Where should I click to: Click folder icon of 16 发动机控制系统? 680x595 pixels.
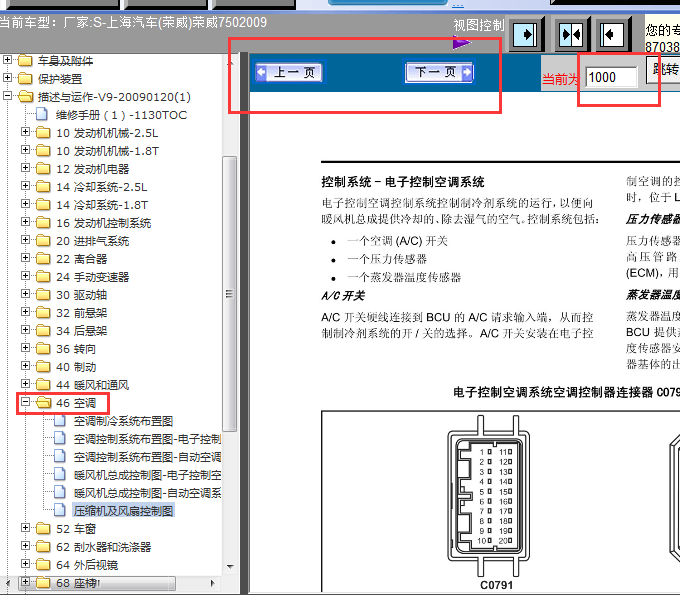point(43,222)
